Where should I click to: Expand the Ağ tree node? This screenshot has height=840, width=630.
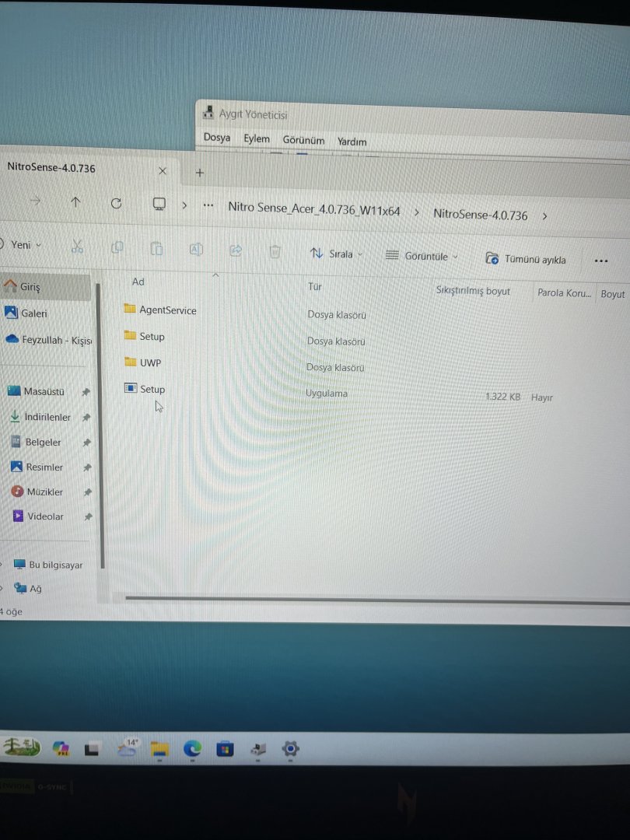point(2,588)
